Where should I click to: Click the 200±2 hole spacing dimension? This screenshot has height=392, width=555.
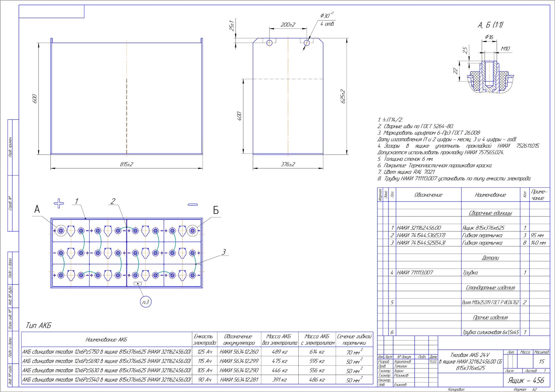(x=288, y=24)
